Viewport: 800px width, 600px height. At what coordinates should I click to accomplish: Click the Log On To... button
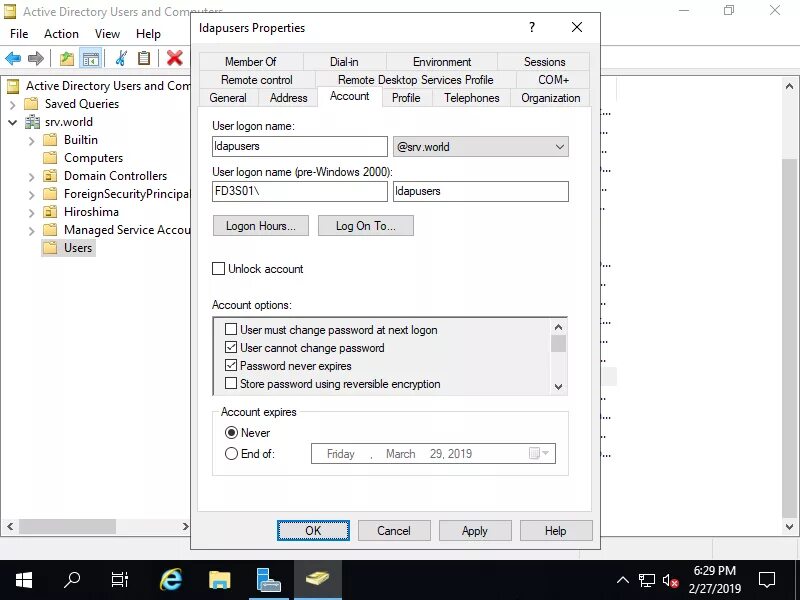[365, 226]
